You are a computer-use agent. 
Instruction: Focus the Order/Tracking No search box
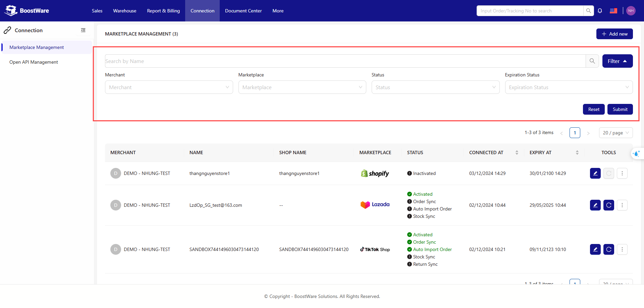530,11
